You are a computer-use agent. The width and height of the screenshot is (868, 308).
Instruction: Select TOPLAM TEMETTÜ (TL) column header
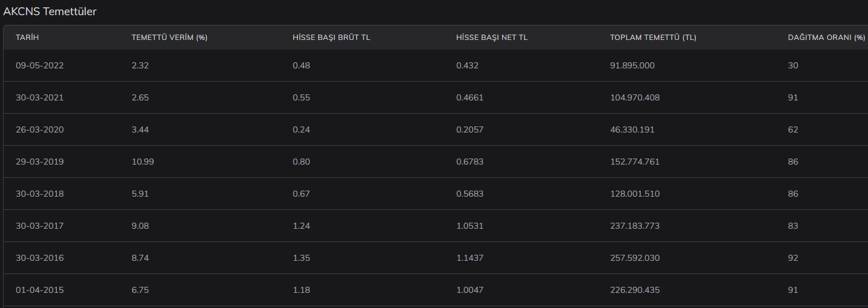[x=653, y=38]
